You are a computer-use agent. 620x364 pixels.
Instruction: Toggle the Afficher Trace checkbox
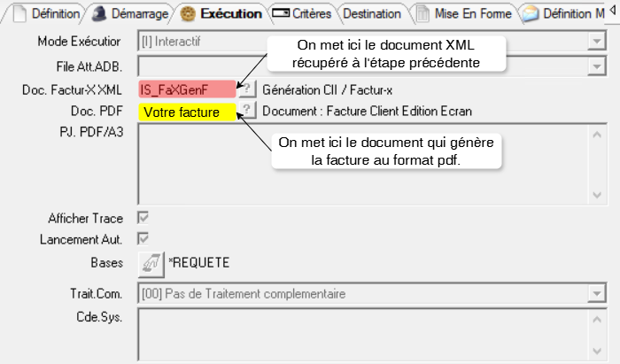point(142,217)
